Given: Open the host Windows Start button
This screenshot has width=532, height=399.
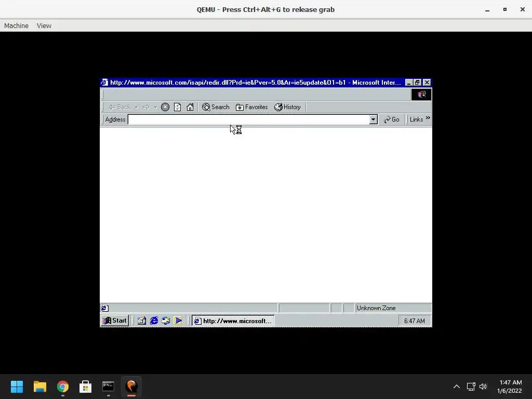Looking at the screenshot, I should (x=17, y=387).
